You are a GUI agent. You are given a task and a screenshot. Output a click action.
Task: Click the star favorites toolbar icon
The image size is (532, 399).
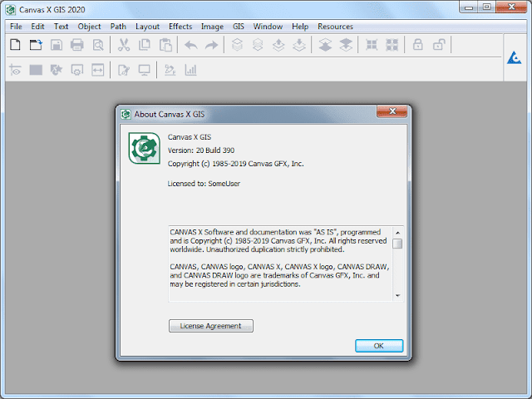(x=57, y=70)
